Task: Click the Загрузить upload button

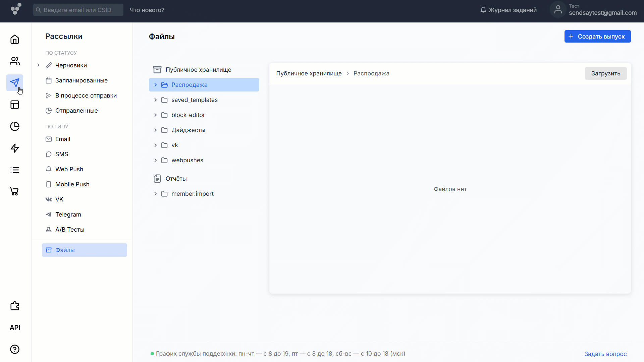Action: coord(605,73)
